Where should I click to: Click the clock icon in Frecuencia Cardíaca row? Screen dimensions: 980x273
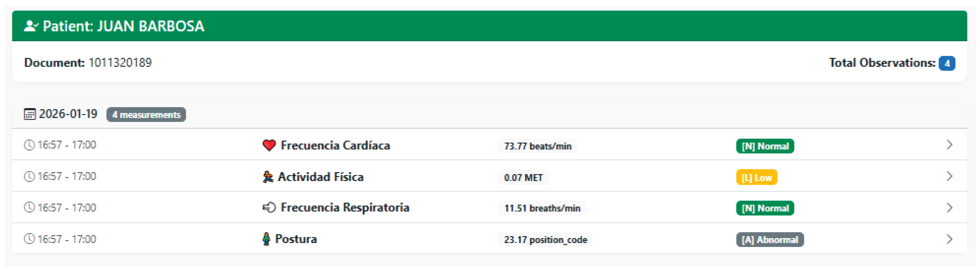29,145
